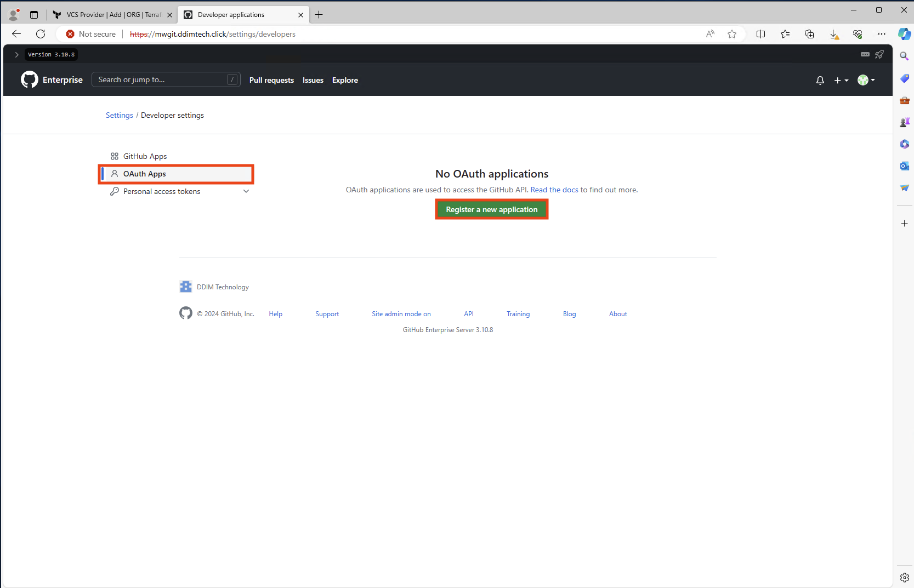Open browser Collections icon
This screenshot has width=914, height=588.
[x=809, y=34]
